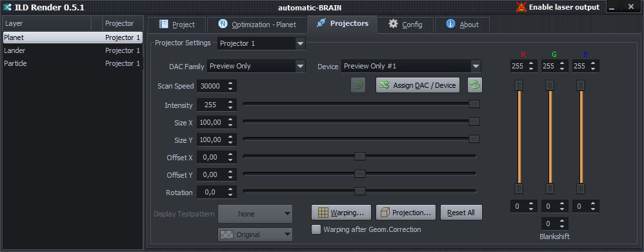The height and width of the screenshot is (252, 644).
Task: Select the Planet layer row
Action: coord(73,37)
